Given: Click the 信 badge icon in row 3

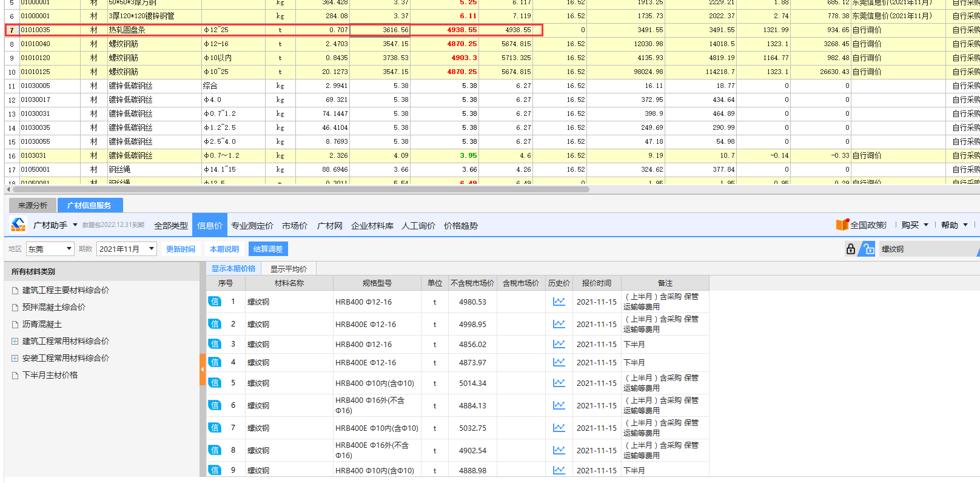Looking at the screenshot, I should click(215, 344).
